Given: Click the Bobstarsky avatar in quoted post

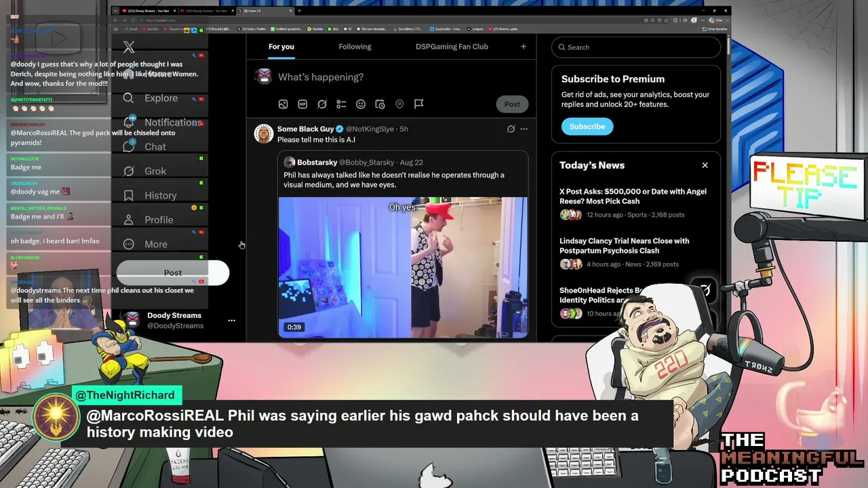Looking at the screenshot, I should [x=289, y=163].
